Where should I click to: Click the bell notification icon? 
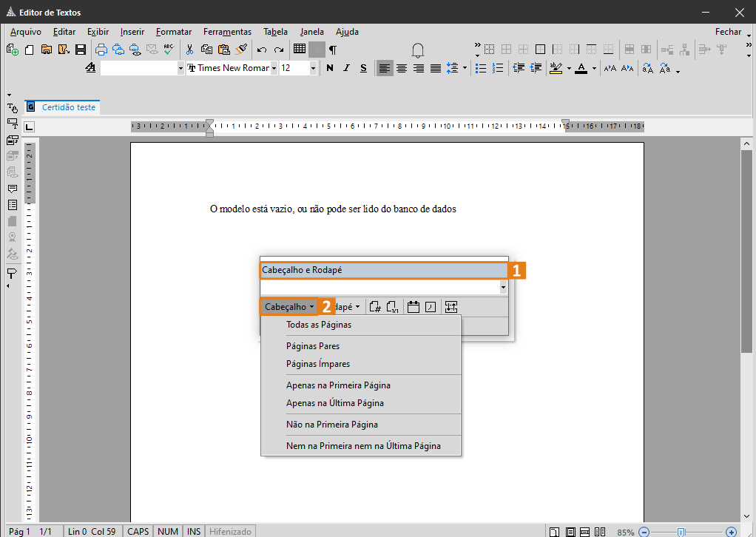pos(417,50)
